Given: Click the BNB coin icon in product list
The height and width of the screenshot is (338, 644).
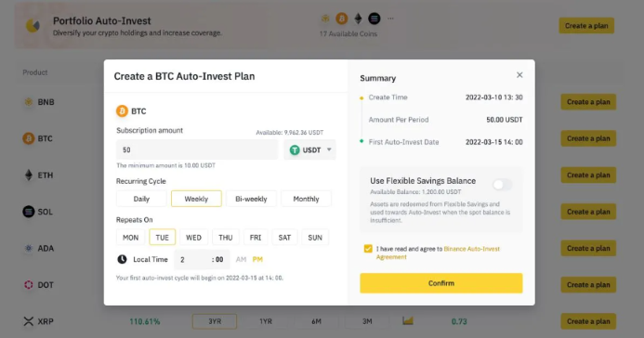Looking at the screenshot, I should click(28, 102).
